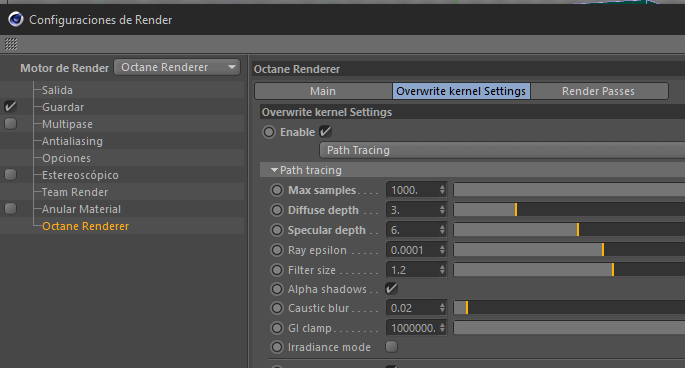Screen dimensions: 685x368
Task: Click the Diffuse depth animation dot
Action: (x=277, y=210)
